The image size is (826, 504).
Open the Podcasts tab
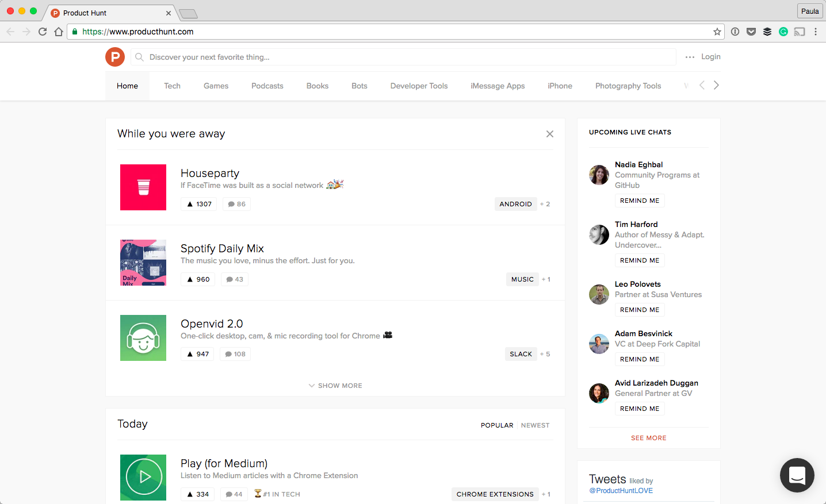(x=267, y=86)
